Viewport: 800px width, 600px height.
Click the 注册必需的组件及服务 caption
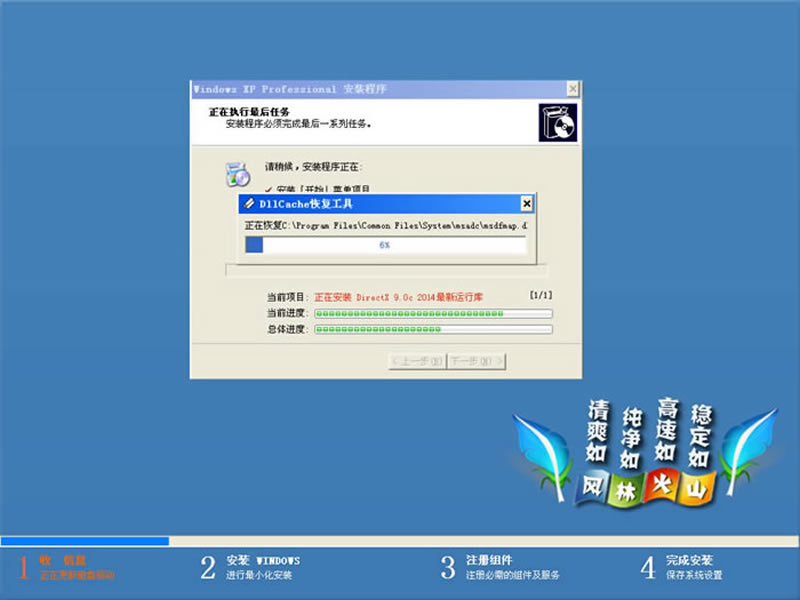coord(512,575)
